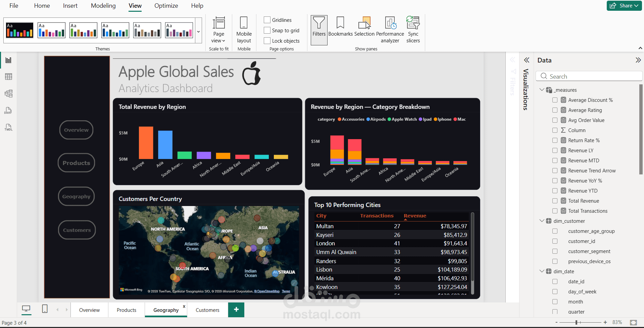The width and height of the screenshot is (644, 328).
Task: Click the Products navigation button
Action: pos(76,163)
